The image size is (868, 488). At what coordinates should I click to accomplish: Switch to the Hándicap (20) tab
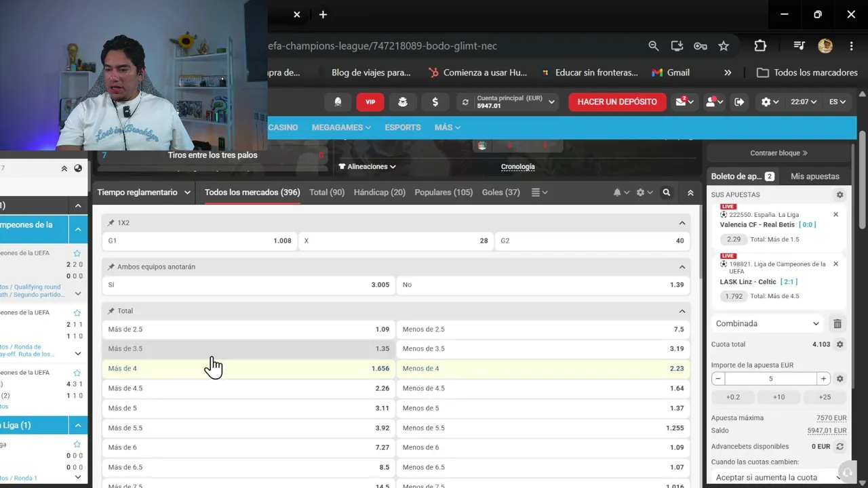(380, 192)
